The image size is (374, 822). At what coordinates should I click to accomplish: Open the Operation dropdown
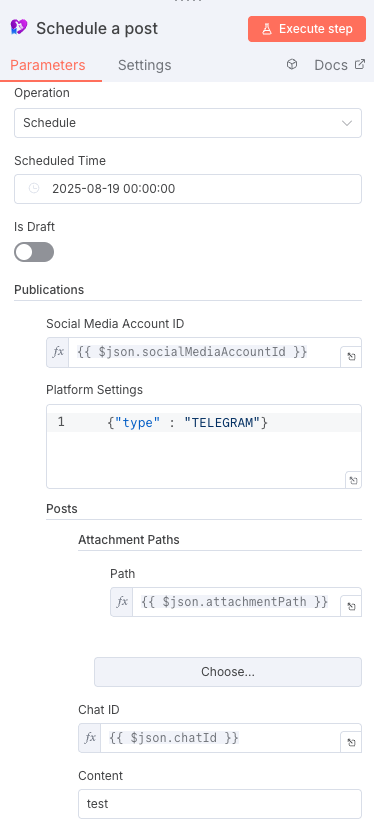188,123
